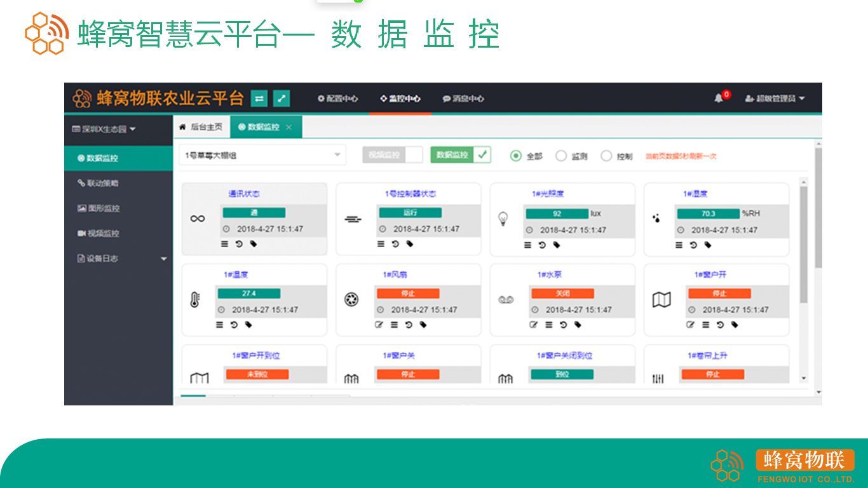Click the edit icon under 1#风扇 card
Viewport: 868px width, 488px height.
[379, 324]
